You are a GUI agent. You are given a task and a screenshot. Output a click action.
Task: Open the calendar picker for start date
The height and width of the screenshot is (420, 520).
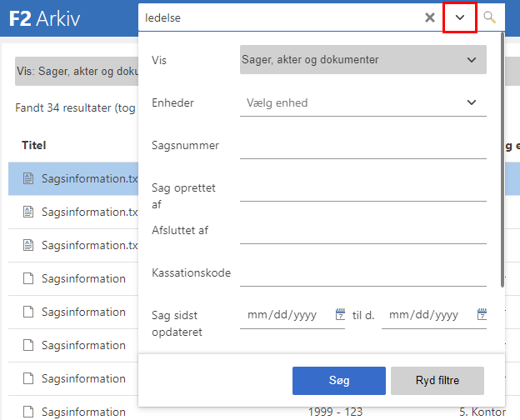click(339, 315)
